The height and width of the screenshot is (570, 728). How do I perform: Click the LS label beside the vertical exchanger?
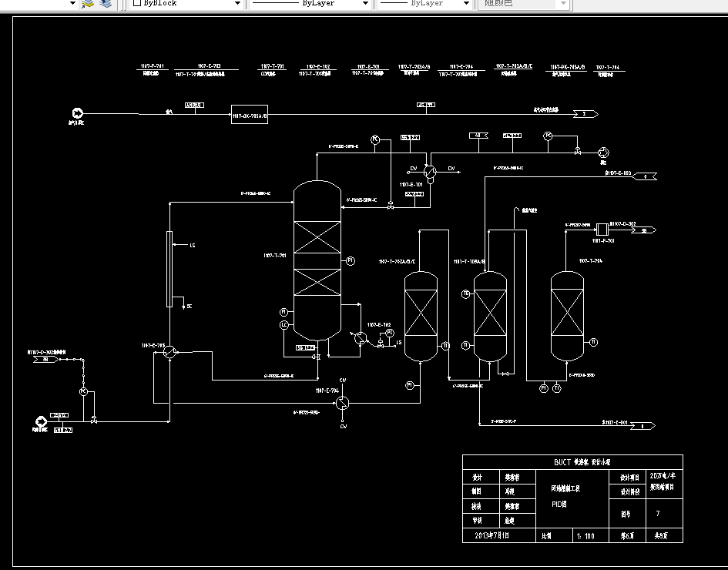pos(193,245)
